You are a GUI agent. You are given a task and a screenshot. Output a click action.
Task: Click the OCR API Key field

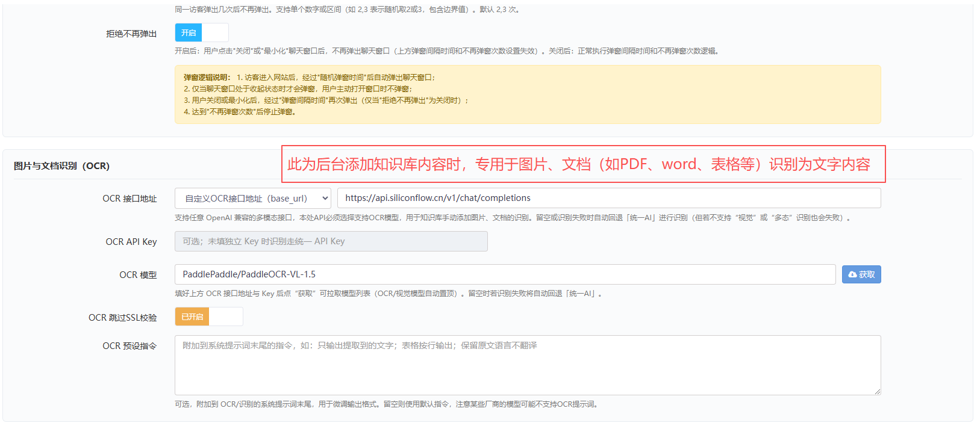331,241
